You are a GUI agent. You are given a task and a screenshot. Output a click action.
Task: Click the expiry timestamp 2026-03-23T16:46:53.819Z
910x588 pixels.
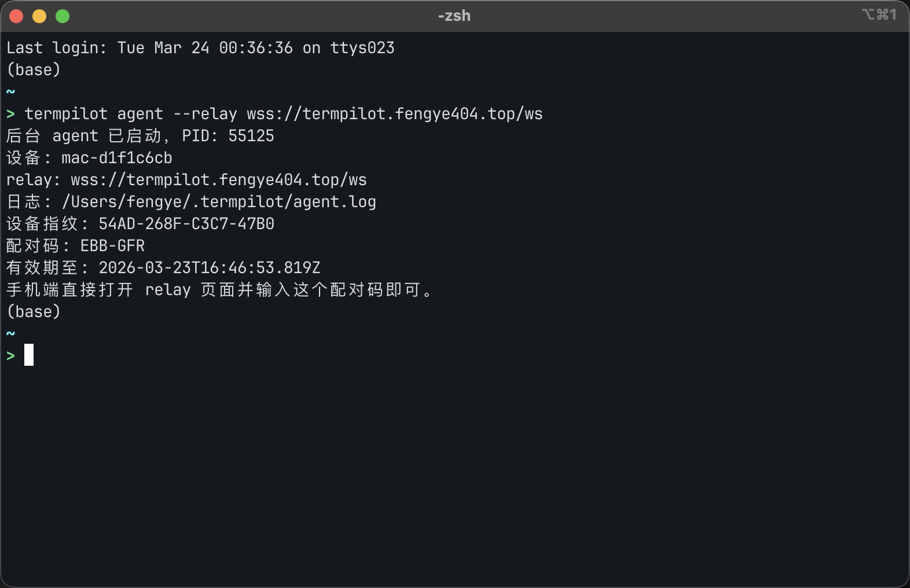[209, 268]
